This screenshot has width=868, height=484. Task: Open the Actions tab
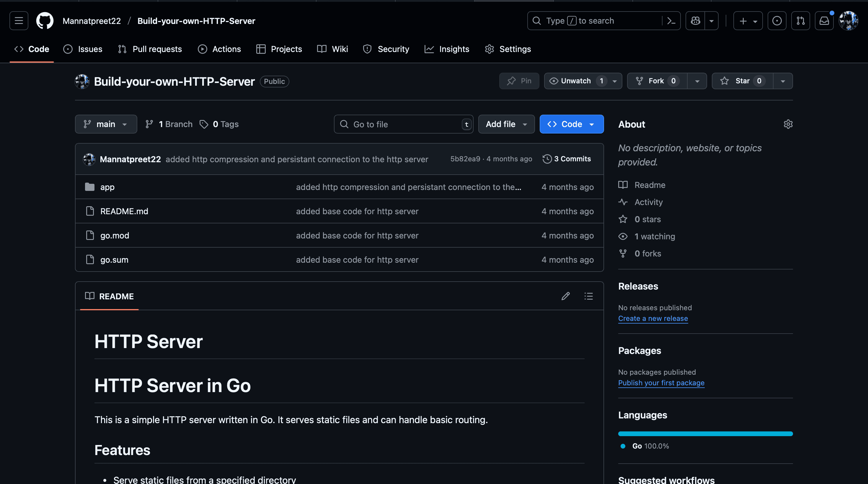pos(219,49)
